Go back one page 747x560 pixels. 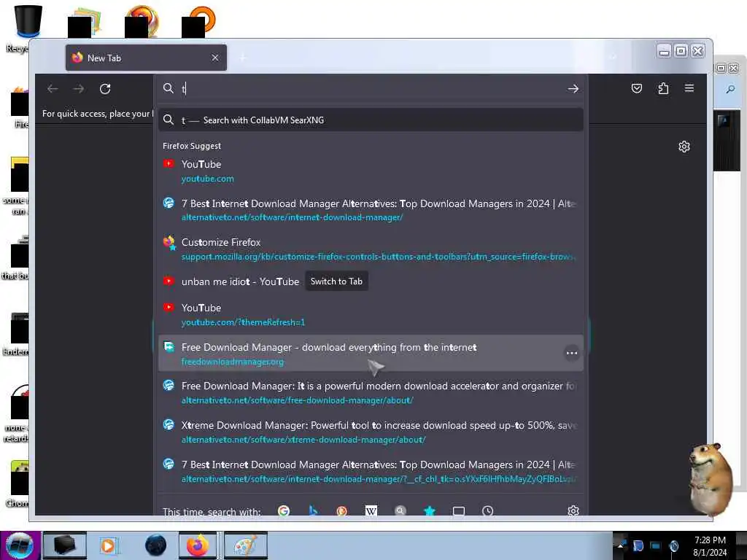(53, 89)
